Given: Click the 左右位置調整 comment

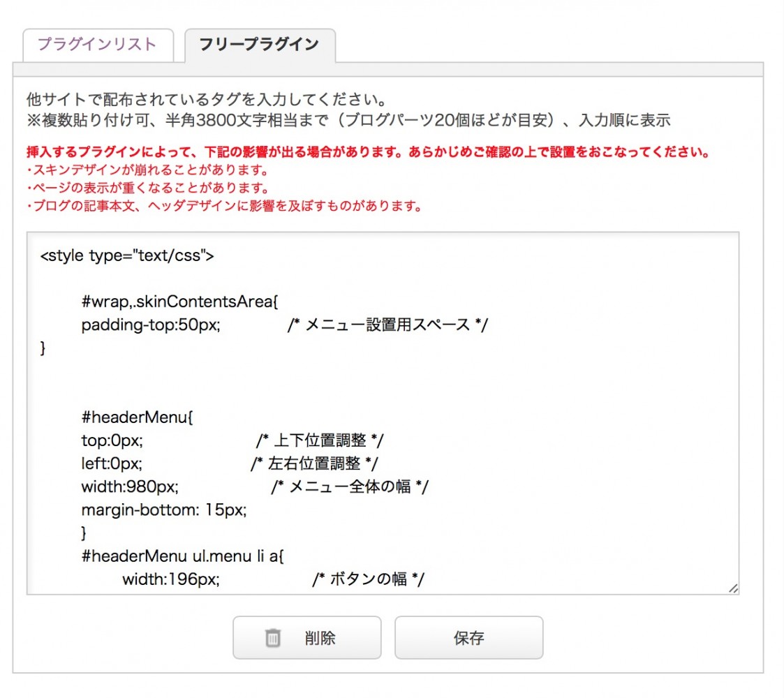Looking at the screenshot, I should (314, 463).
